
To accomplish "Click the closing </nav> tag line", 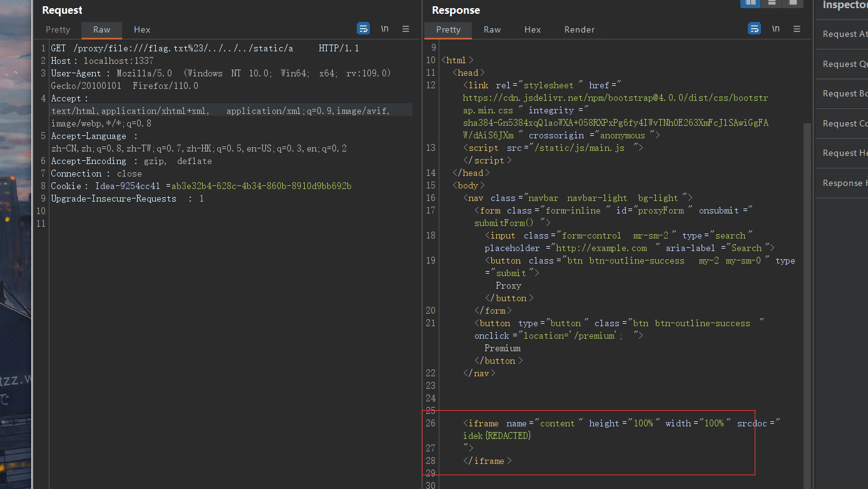I will [x=479, y=373].
